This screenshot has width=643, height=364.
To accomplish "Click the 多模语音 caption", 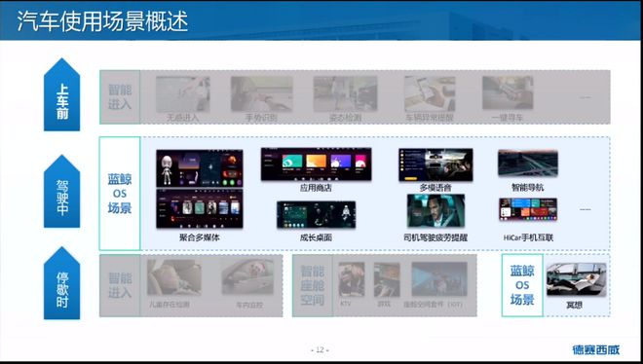I will pos(435,188).
